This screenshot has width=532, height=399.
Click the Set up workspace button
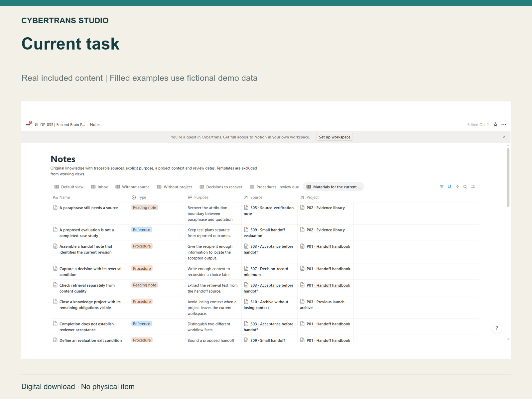pyautogui.click(x=334, y=137)
